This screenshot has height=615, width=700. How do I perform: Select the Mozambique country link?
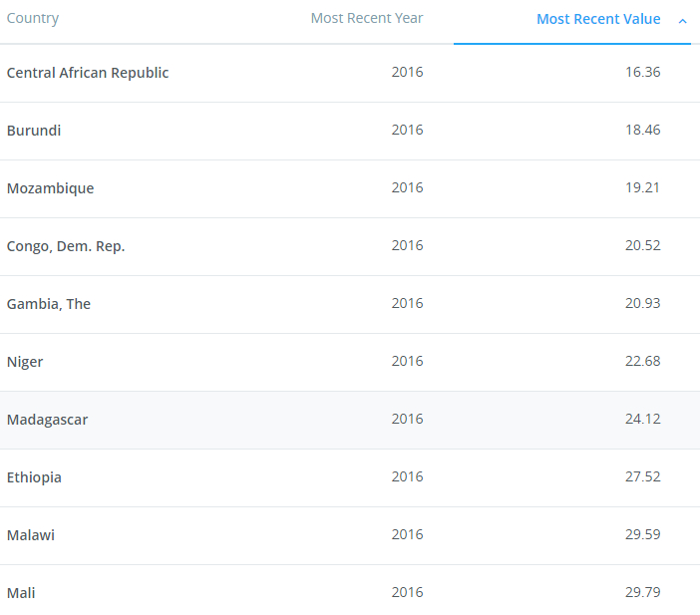pos(50,188)
